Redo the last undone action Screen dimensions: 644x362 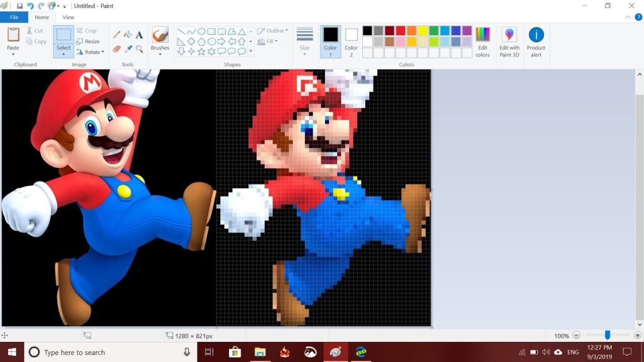pos(41,6)
